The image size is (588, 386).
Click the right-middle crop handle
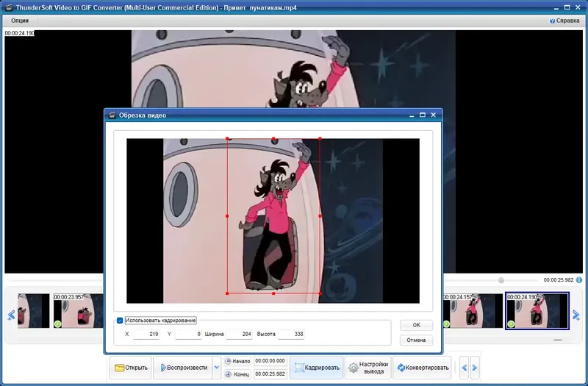[x=320, y=216]
